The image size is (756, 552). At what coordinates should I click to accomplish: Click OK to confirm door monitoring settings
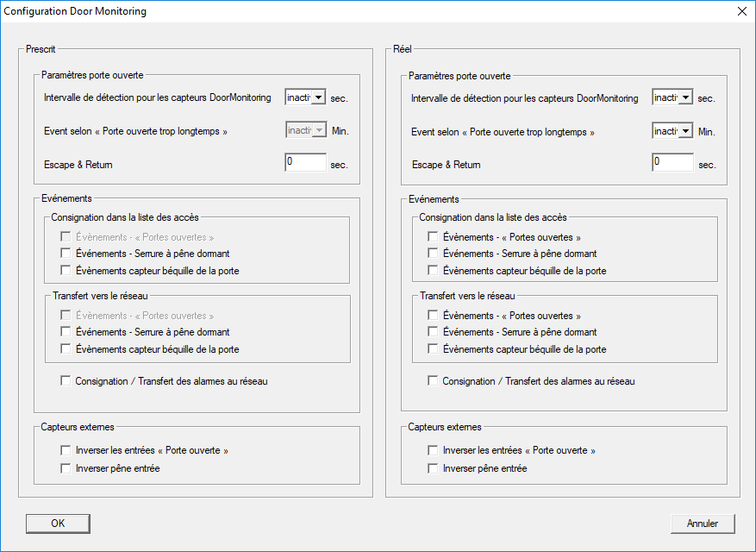coord(58,524)
